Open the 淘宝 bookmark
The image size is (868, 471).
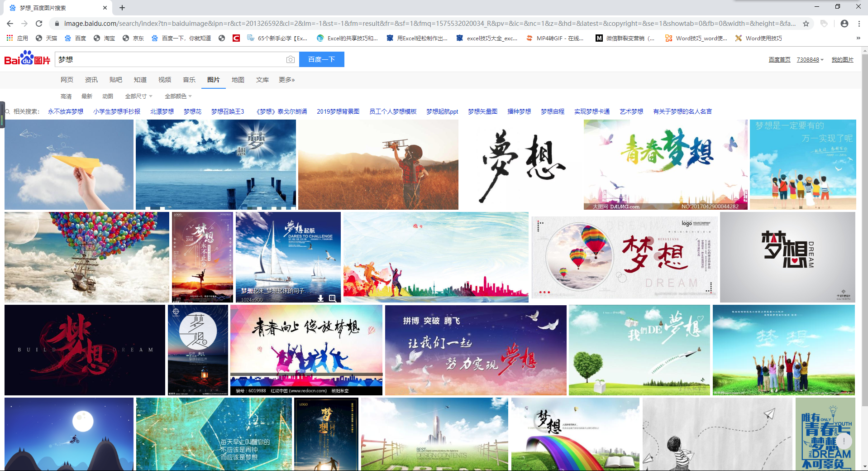(104, 38)
